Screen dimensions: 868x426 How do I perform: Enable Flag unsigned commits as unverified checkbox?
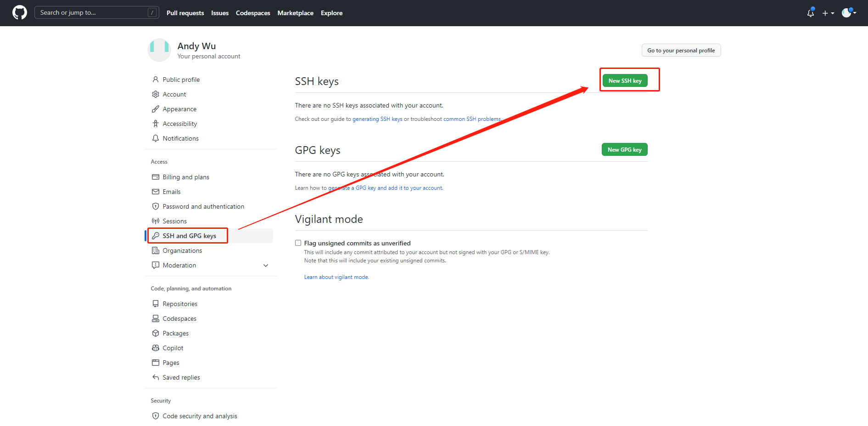[298, 243]
